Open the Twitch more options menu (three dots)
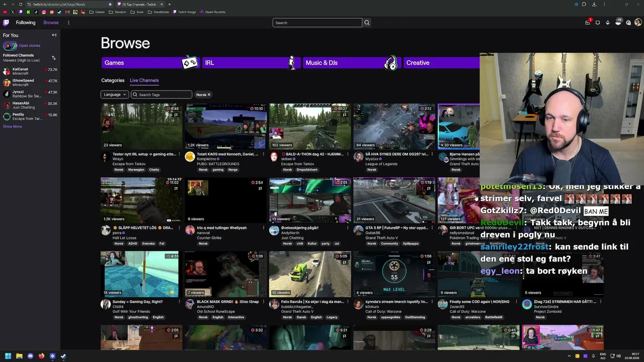The image size is (644, 362). coord(68,23)
